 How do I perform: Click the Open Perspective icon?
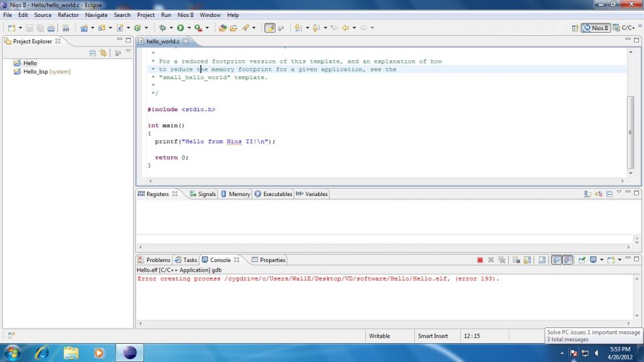575,28
